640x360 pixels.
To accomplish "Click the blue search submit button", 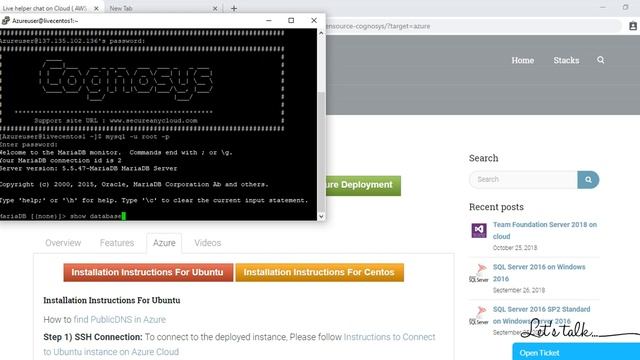I will 588,180.
